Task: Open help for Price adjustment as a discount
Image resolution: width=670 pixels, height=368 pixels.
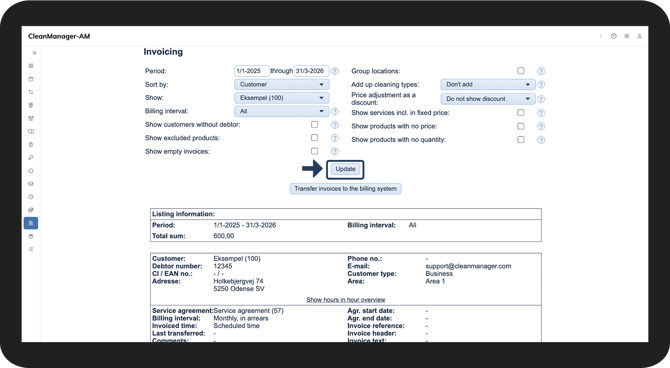Action: point(541,99)
